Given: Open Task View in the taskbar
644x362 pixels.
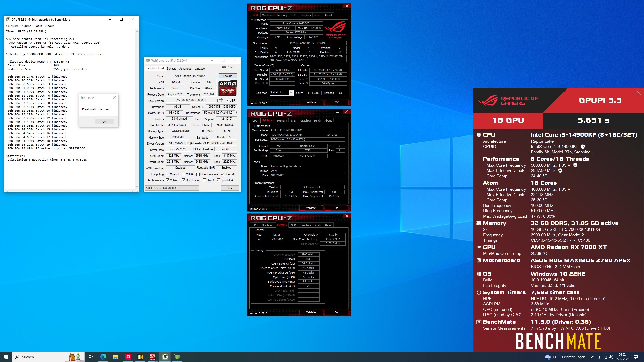Looking at the screenshot, I should pyautogui.click(x=91, y=357).
